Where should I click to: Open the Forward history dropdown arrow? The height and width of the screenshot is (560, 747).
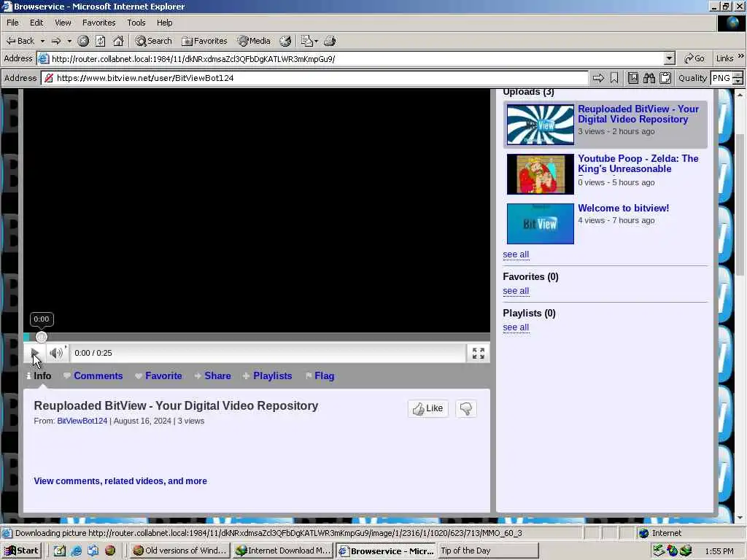tap(69, 41)
